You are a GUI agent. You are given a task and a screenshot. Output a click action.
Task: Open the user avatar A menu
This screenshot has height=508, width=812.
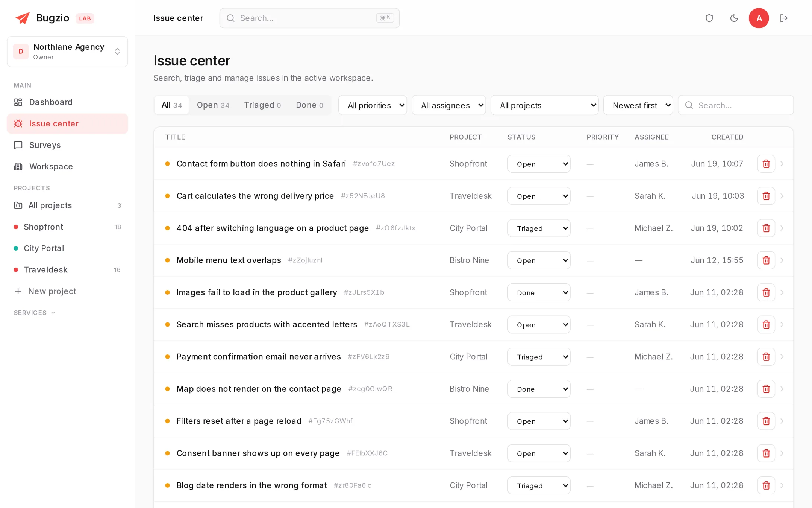759,18
